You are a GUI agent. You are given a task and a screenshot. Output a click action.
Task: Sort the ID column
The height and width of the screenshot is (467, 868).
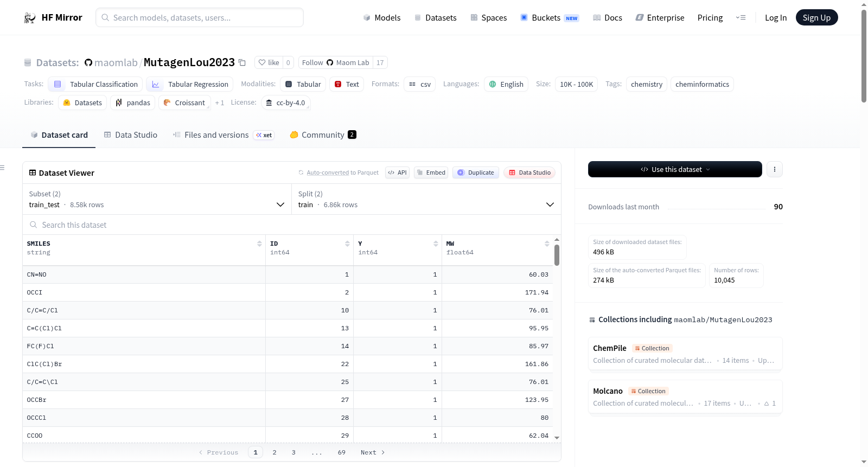click(347, 244)
